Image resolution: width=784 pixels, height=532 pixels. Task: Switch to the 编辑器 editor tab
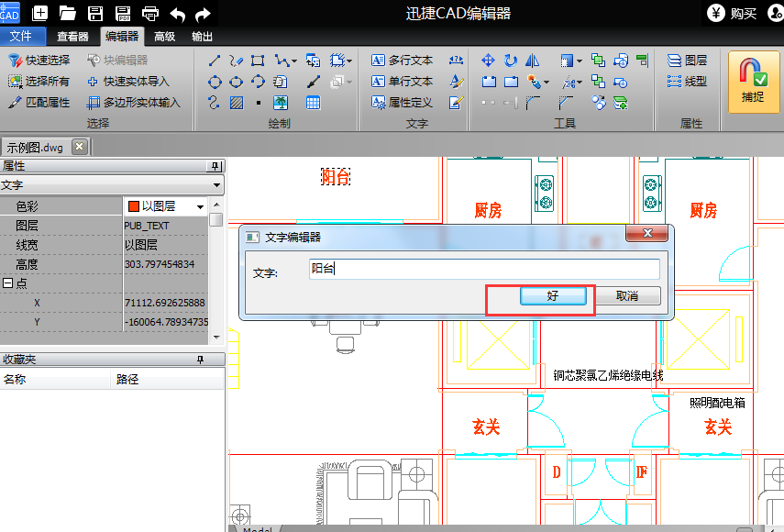tap(122, 37)
